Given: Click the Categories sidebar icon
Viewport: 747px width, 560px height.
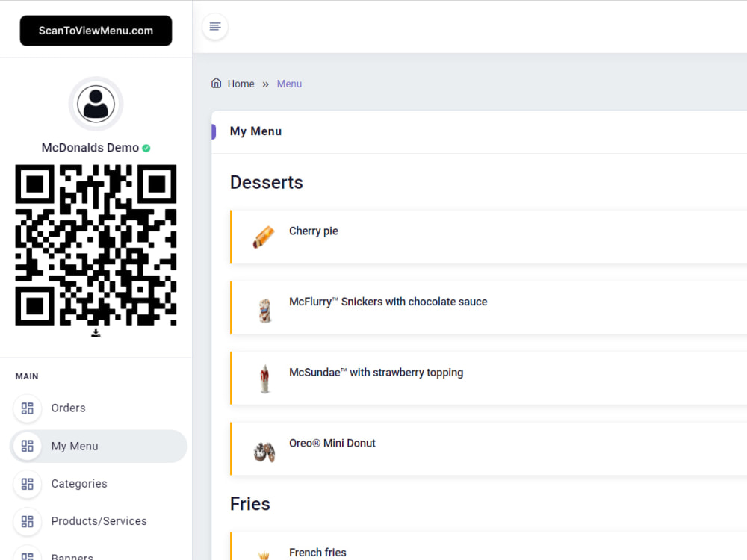Looking at the screenshot, I should 27,484.
